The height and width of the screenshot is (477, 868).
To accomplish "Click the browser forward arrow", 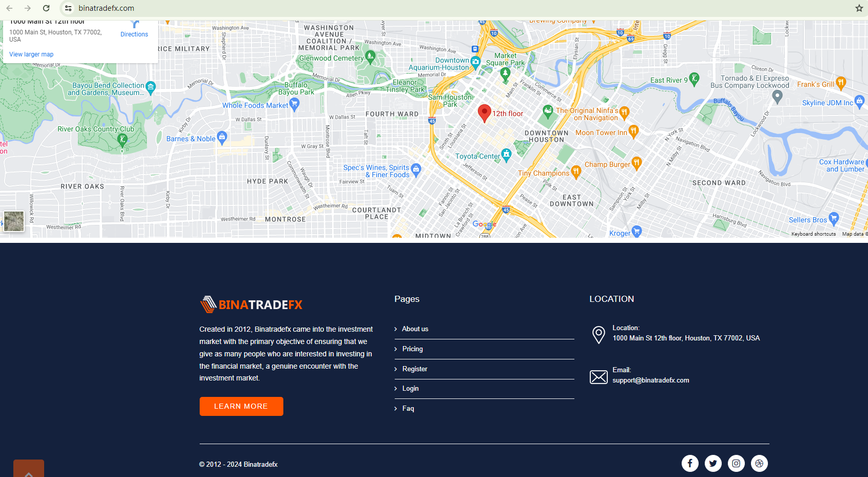I will point(28,8).
